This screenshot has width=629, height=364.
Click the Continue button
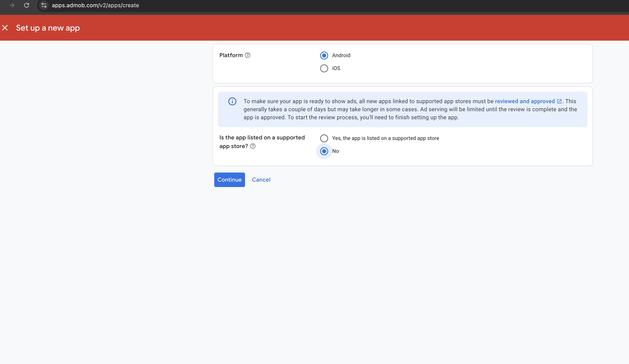[x=229, y=180]
